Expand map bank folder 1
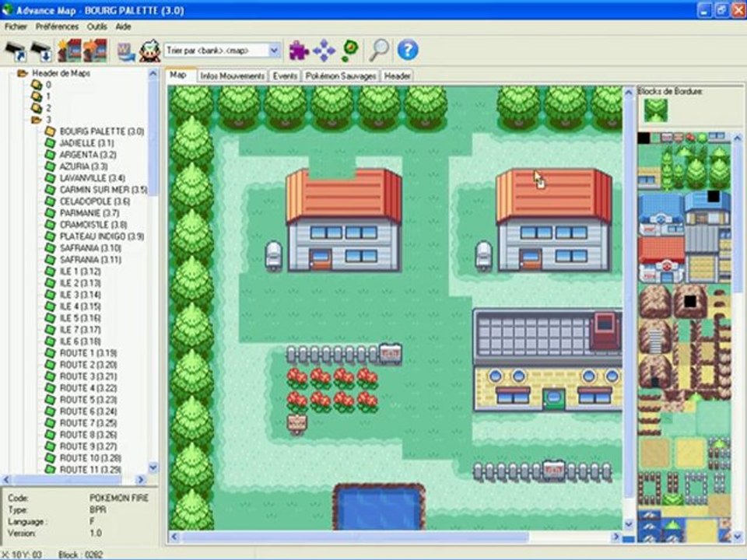The width and height of the screenshot is (747, 560). pos(37,96)
